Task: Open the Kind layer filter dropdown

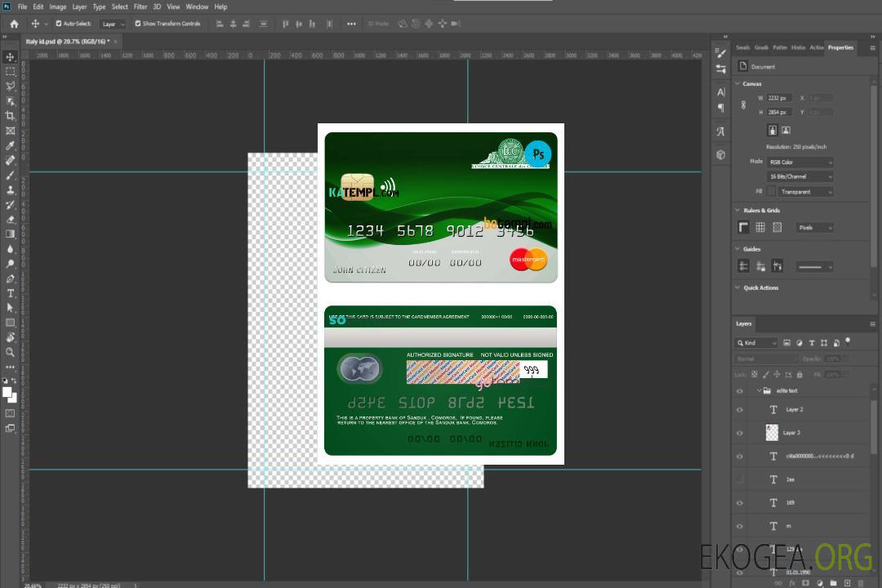Action: [756, 343]
